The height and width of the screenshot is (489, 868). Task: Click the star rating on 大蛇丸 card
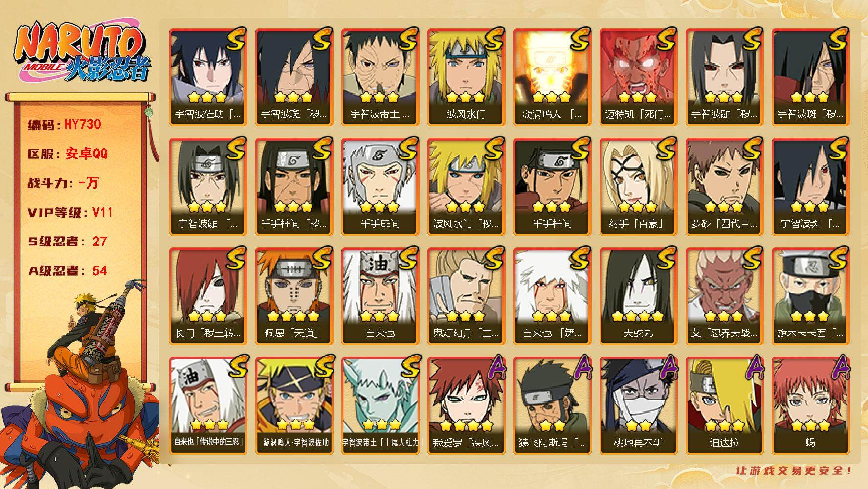(x=638, y=316)
